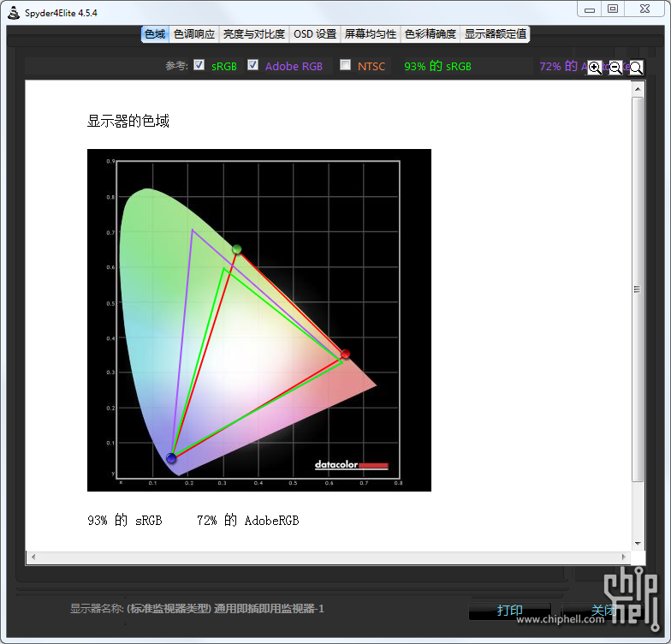Click the fit-to-window magnifier icon
This screenshot has width=671, height=644.
coord(636,67)
